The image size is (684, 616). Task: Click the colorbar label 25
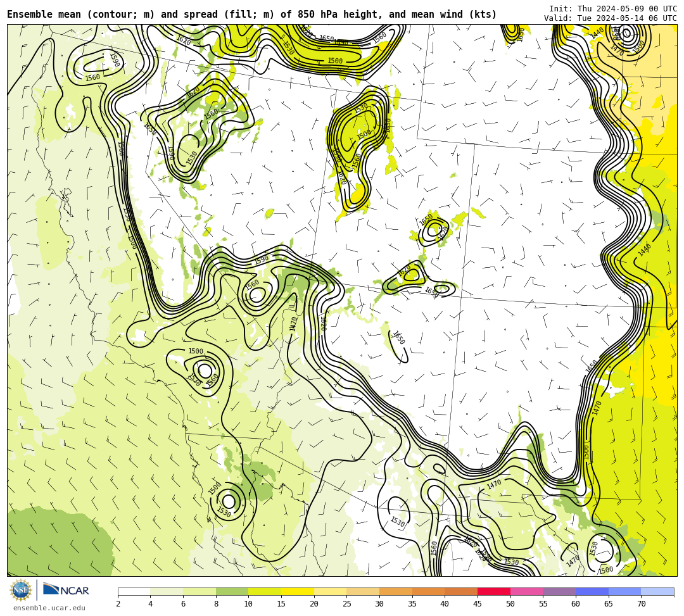(x=347, y=604)
